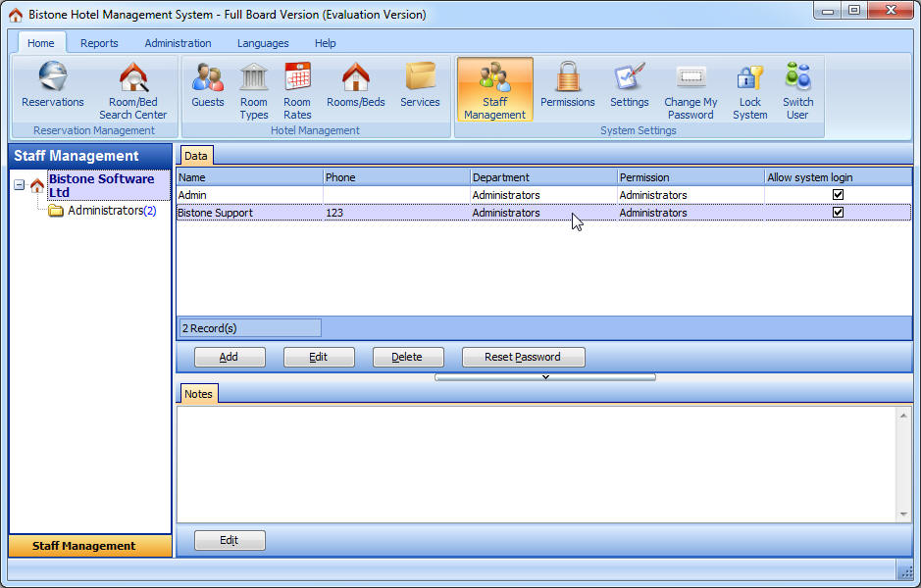This screenshot has height=588, width=921.
Task: Toggle system login checkbox for Bistone Support
Action: click(838, 213)
